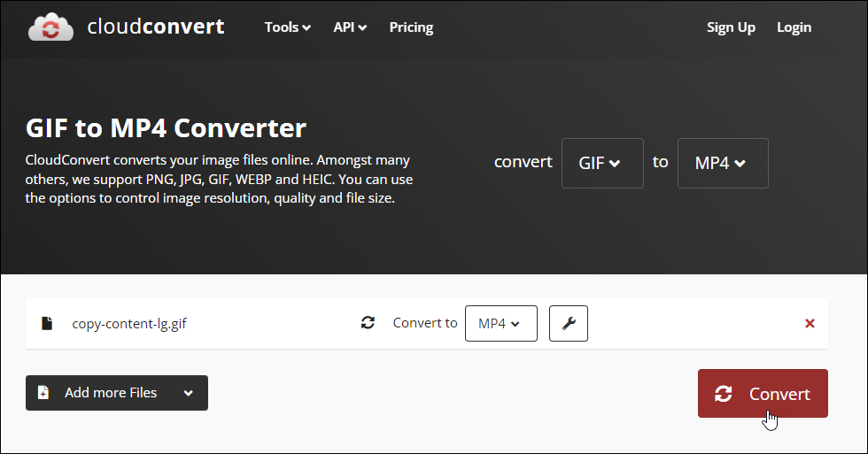Click the Add more Files button
This screenshot has height=454, width=868.
pyautogui.click(x=117, y=393)
